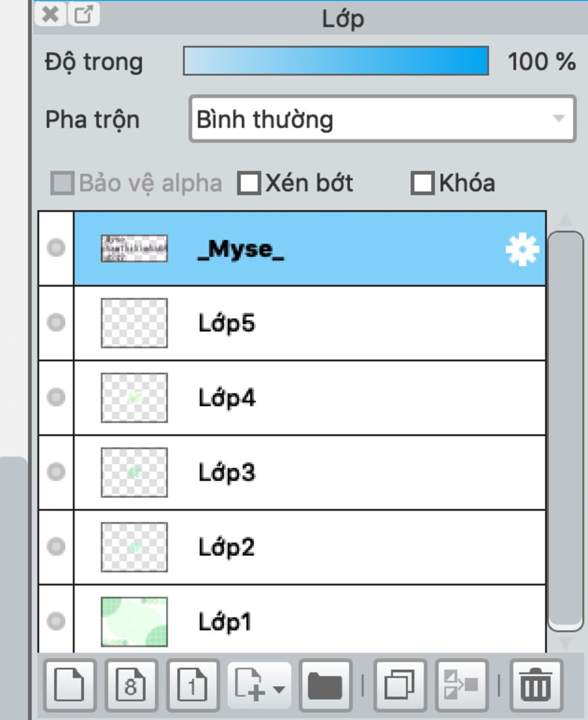Create a new layer folder
Image resolution: width=588 pixels, height=720 pixels.
point(325,685)
